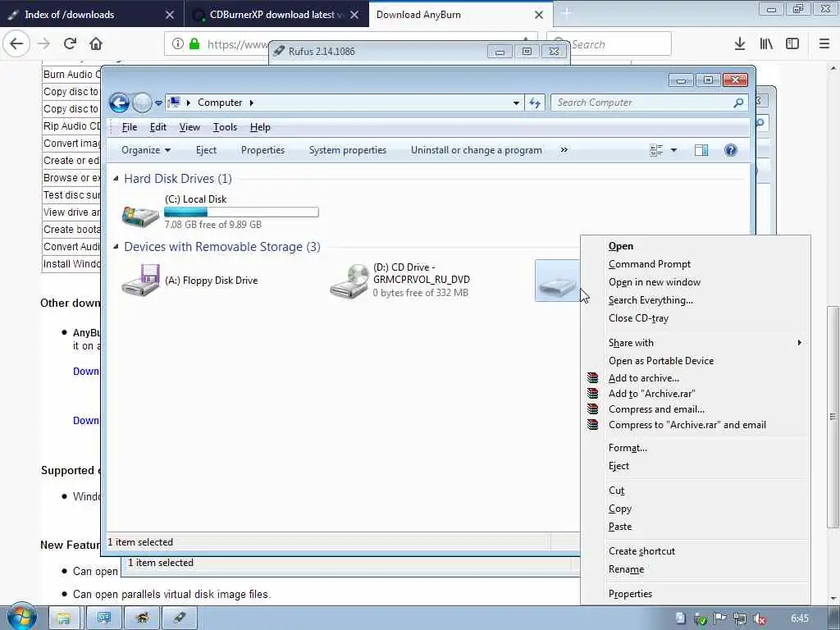Open the recent locations dropdown arrow
This screenshot has width=840, height=630.
tap(158, 103)
